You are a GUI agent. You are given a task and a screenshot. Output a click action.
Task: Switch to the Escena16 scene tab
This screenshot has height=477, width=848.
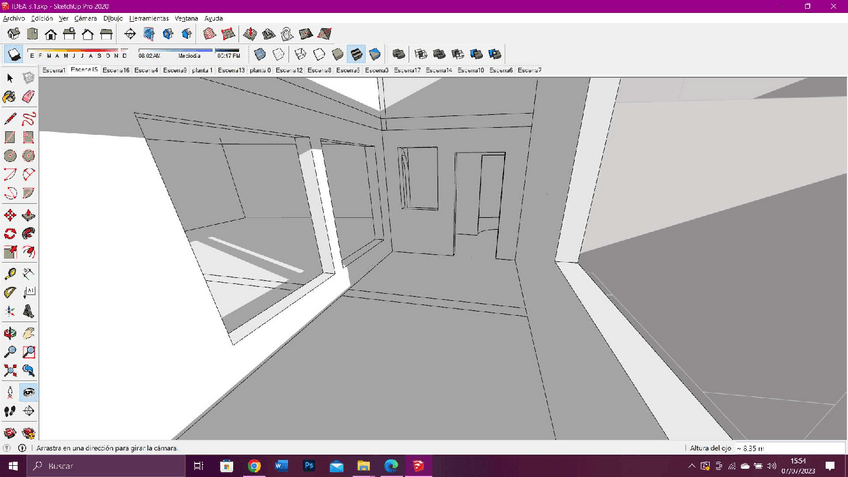tap(115, 71)
